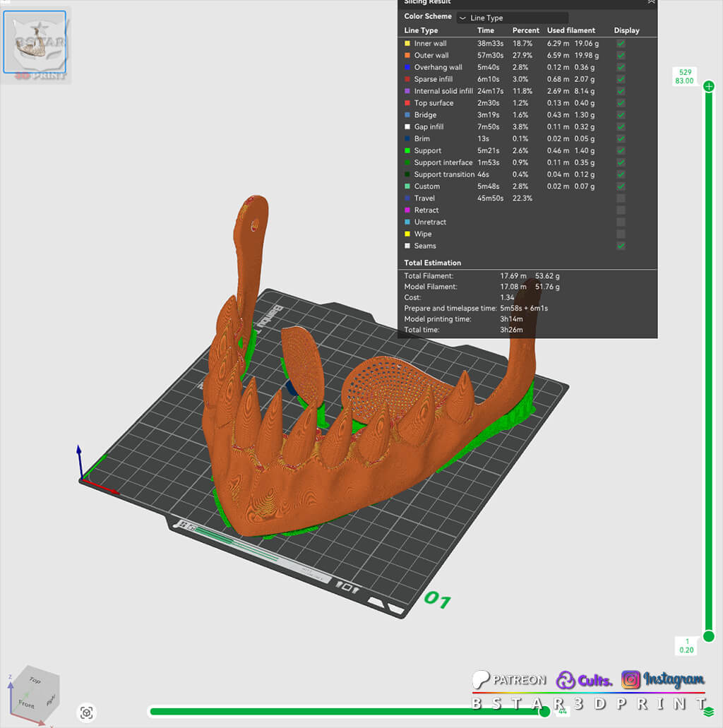Toggle Support interface display checkbox
The image size is (723, 728).
[x=621, y=162]
